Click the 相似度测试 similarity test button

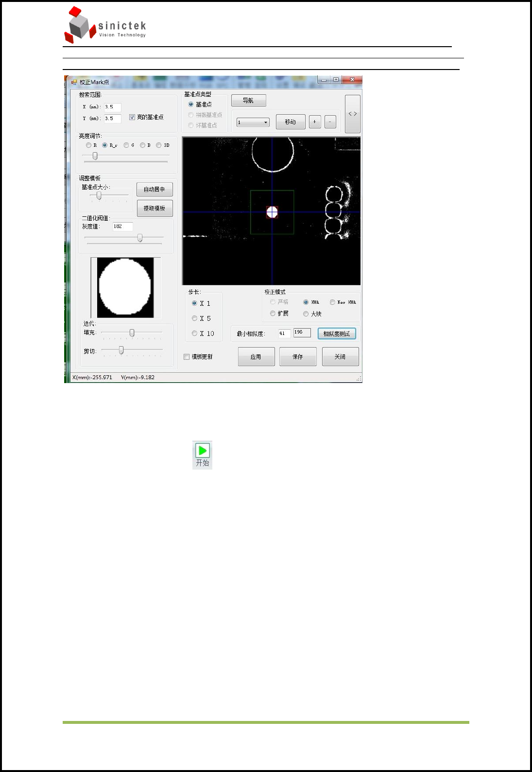(x=337, y=334)
